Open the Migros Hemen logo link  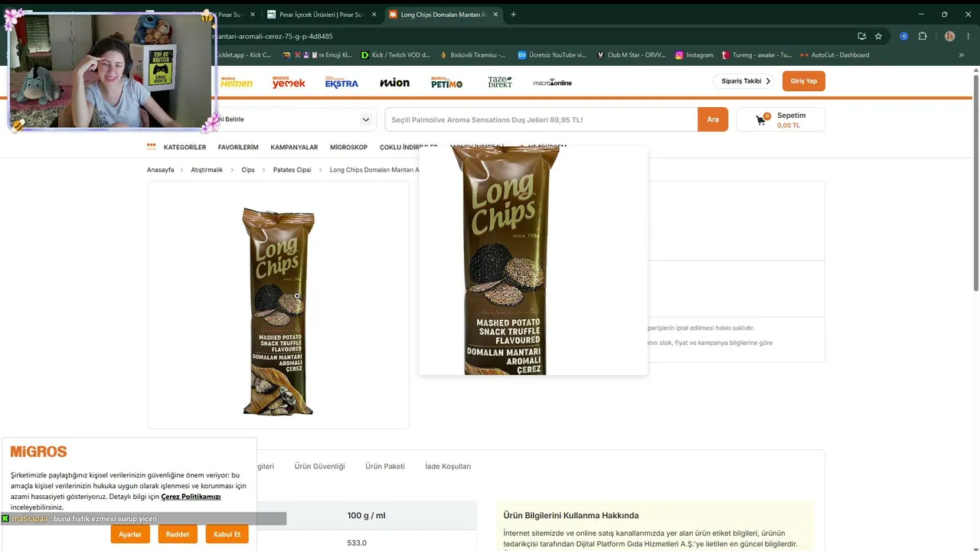236,82
